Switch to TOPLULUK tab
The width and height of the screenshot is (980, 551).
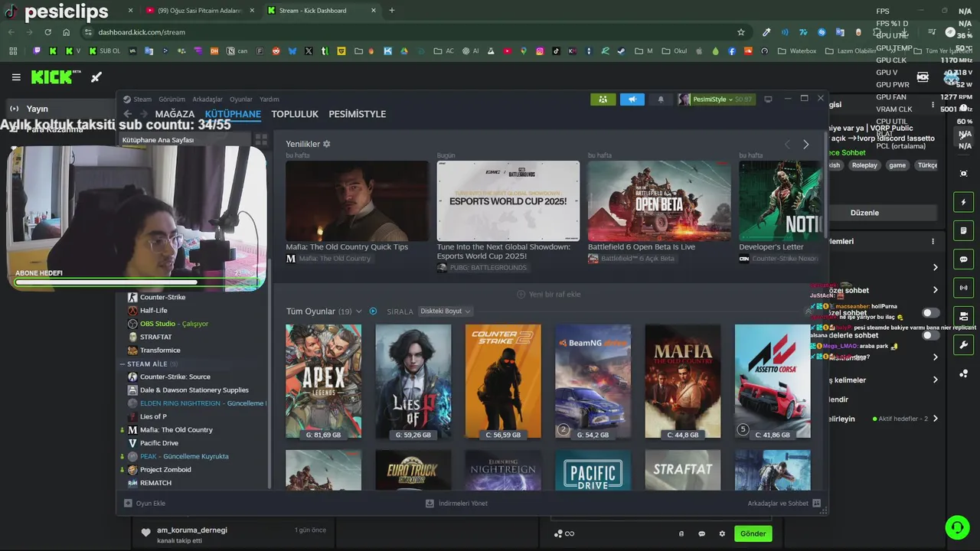click(x=295, y=114)
